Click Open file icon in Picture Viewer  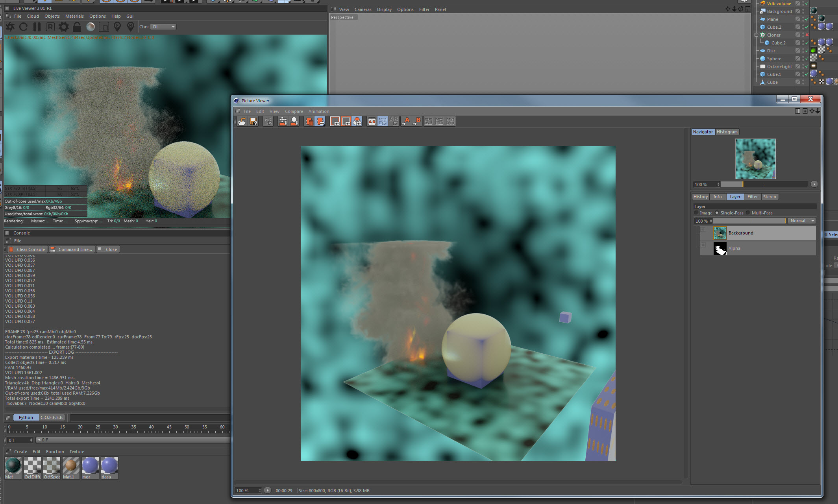(x=242, y=122)
